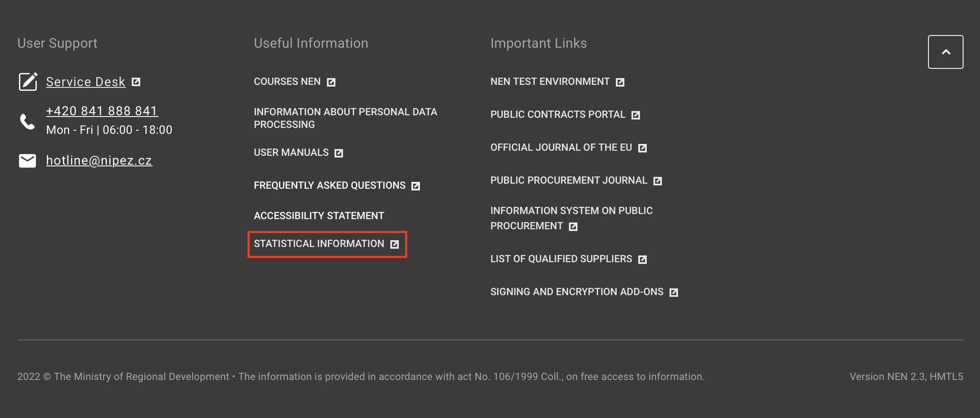Open Official Journal of the EU
The height and width of the screenshot is (418, 980).
tap(561, 147)
